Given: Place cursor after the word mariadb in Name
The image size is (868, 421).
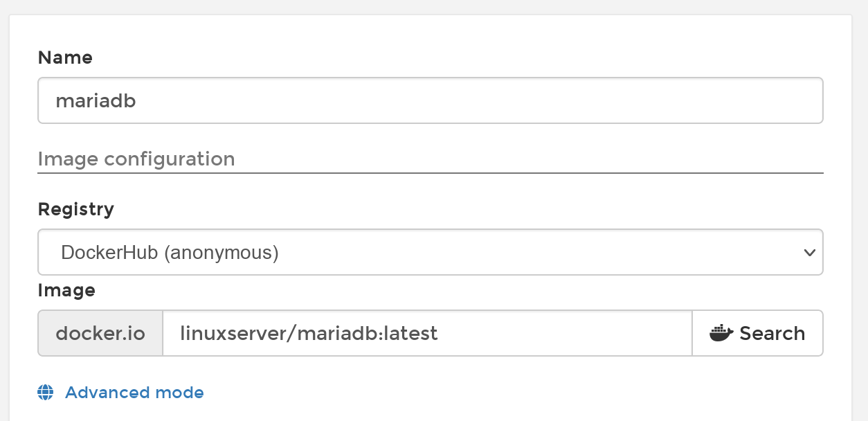Looking at the screenshot, I should [x=138, y=100].
